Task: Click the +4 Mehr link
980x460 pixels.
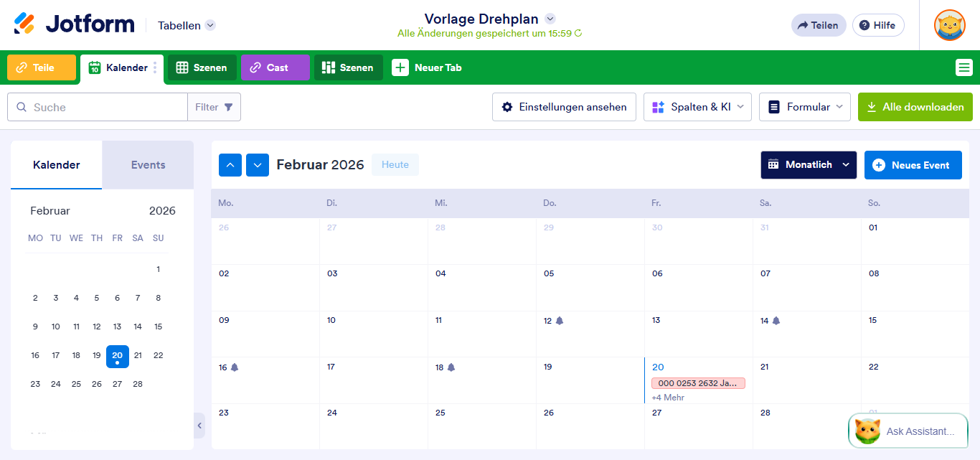Action: click(667, 398)
